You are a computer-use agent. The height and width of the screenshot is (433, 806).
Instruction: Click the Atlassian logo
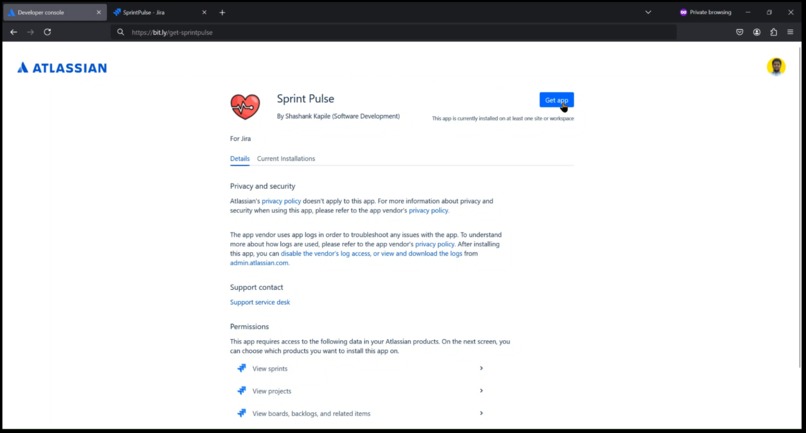click(x=62, y=67)
